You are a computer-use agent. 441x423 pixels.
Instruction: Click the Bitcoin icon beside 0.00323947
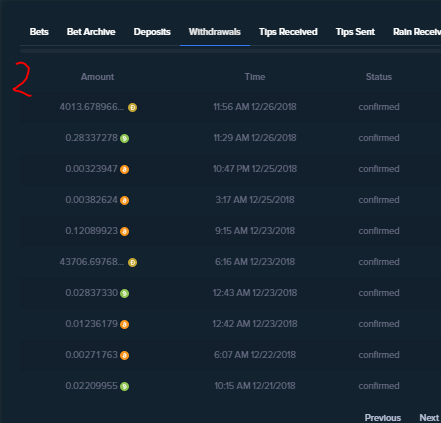(x=124, y=169)
